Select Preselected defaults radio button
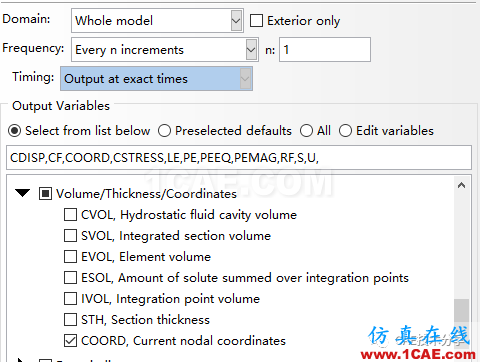This screenshot has width=480, height=362. pos(164,131)
